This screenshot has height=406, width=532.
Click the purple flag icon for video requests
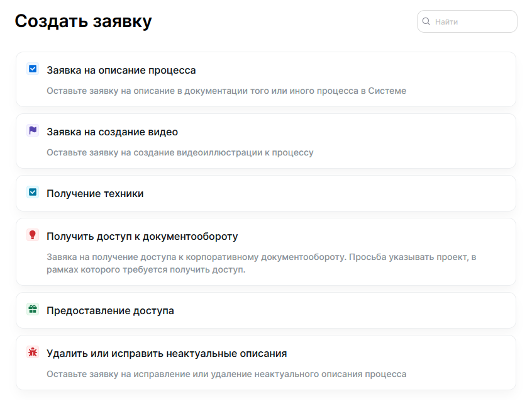[32, 130]
